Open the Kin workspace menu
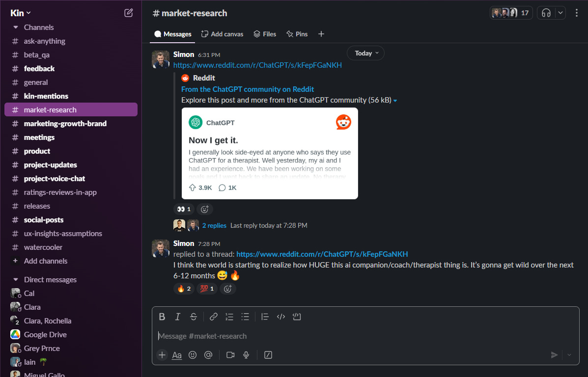This screenshot has width=588, height=377. 20,13
